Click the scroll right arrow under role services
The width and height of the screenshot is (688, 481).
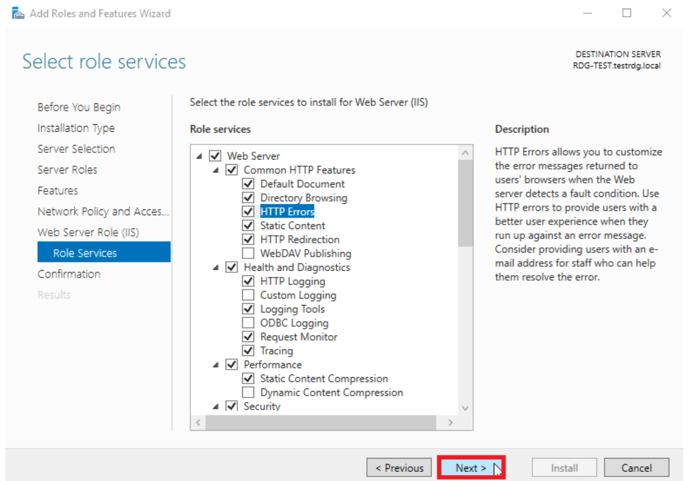click(450, 422)
